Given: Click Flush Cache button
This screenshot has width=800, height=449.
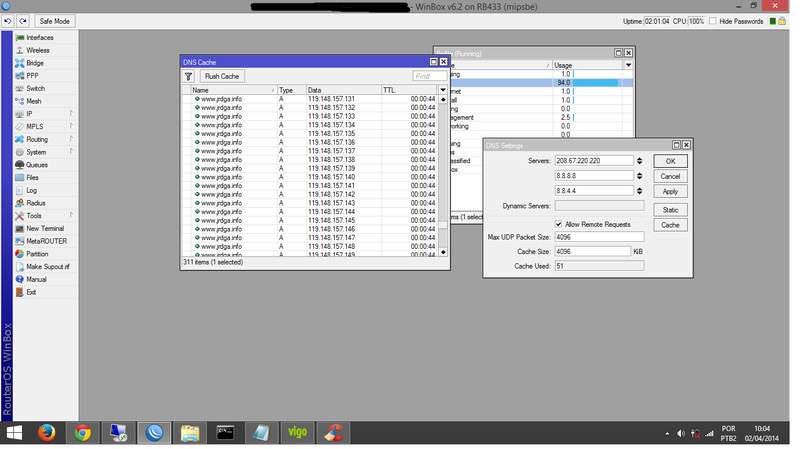Looking at the screenshot, I should pos(222,76).
